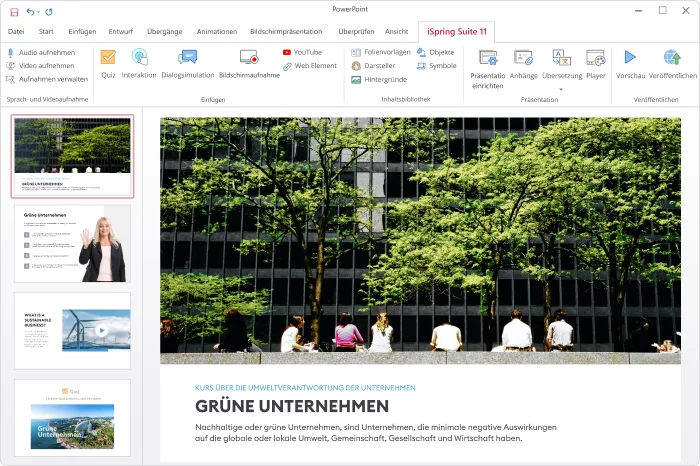Open the Ansicht tab
Image resolution: width=700 pixels, height=466 pixels.
click(x=396, y=31)
